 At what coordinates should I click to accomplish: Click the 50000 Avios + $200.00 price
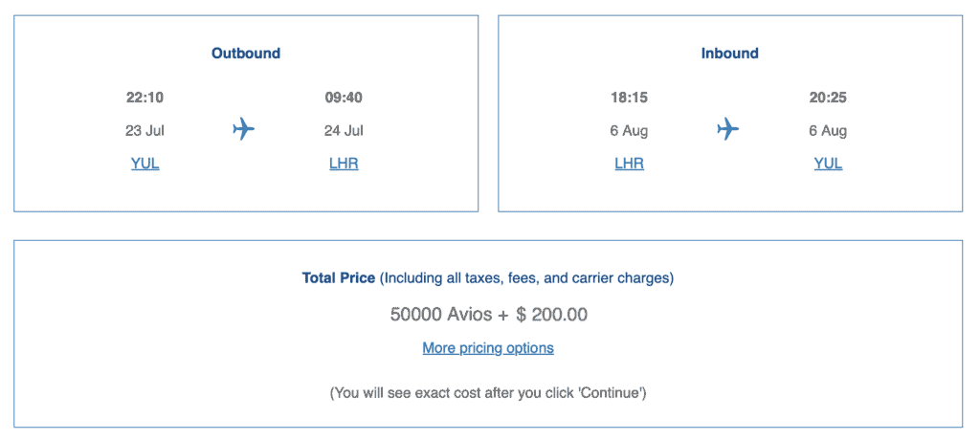click(x=488, y=314)
